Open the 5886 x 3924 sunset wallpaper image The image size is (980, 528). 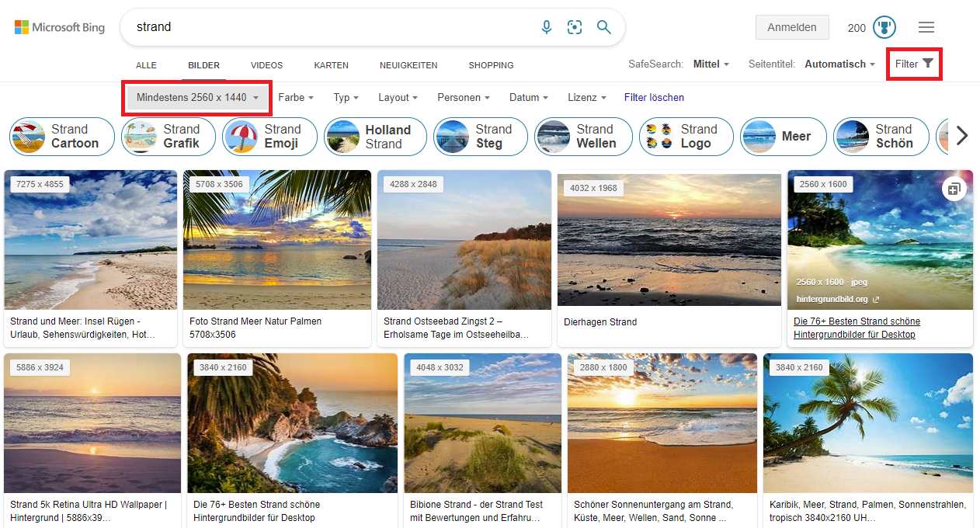tap(92, 423)
